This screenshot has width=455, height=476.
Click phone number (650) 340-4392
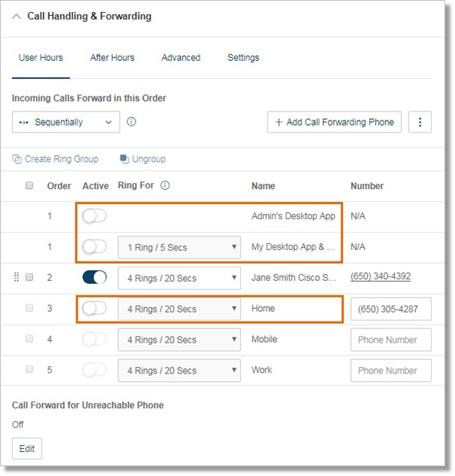[380, 276]
